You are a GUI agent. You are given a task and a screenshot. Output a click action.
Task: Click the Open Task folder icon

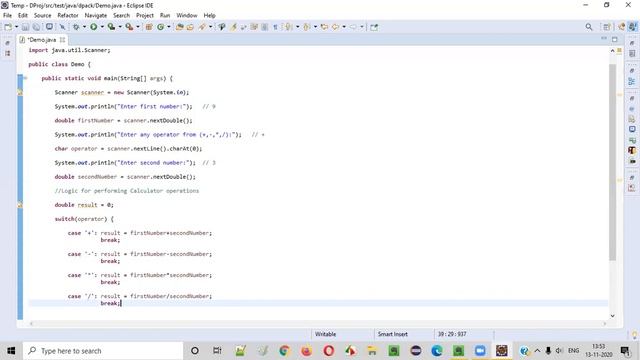click(x=190, y=27)
